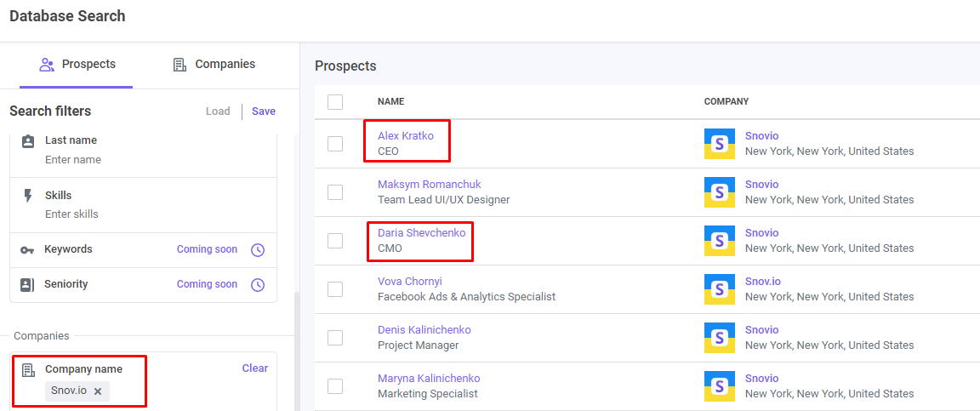This screenshot has width=980, height=411.
Task: Click the Last name badge icon
Action: (x=27, y=141)
